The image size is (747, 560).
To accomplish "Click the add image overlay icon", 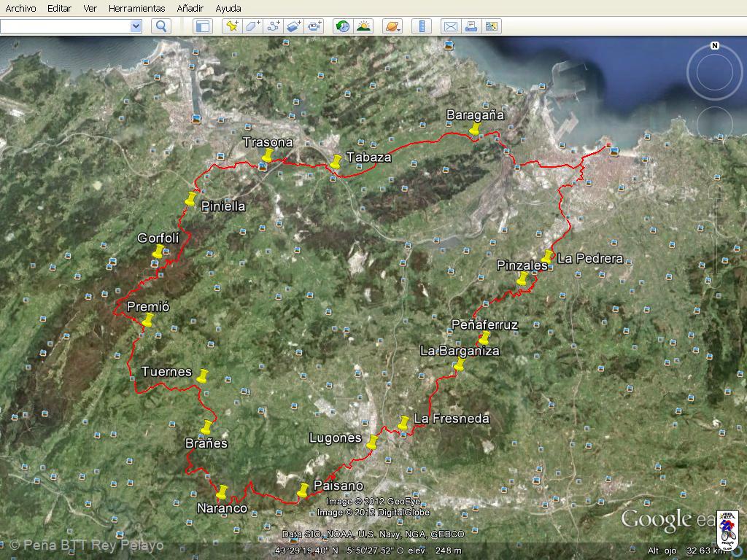I will [294, 26].
